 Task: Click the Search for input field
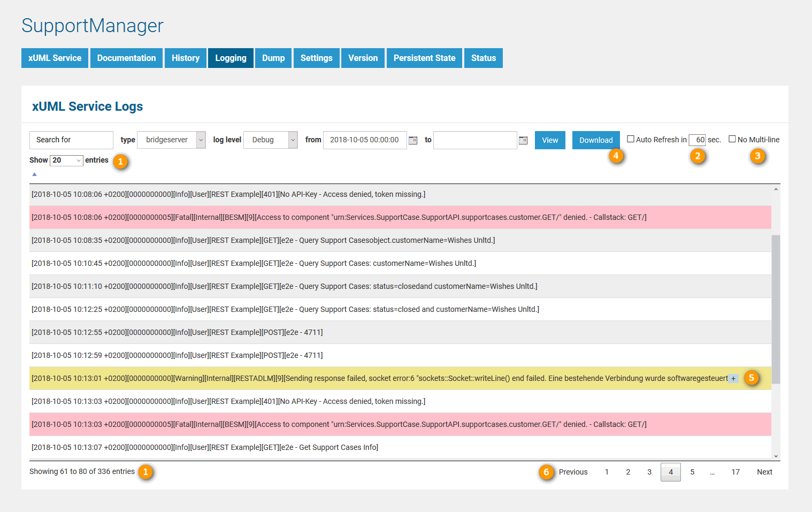tap(71, 140)
